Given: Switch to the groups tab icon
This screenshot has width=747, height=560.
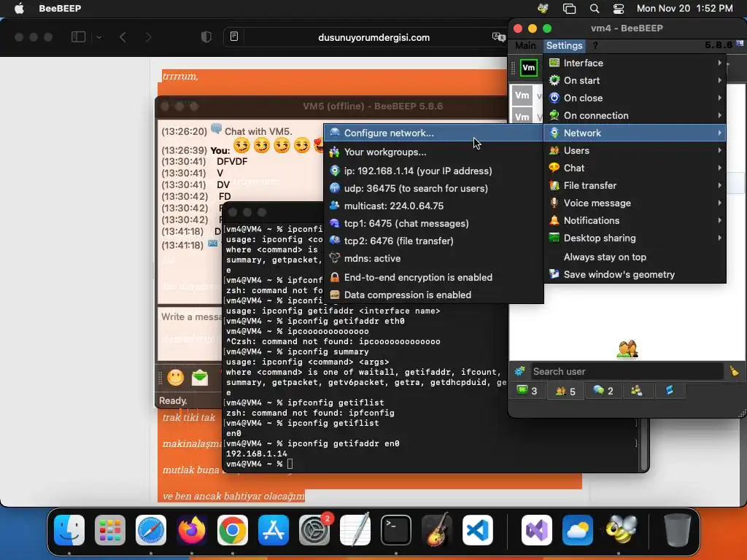Looking at the screenshot, I should [x=637, y=391].
